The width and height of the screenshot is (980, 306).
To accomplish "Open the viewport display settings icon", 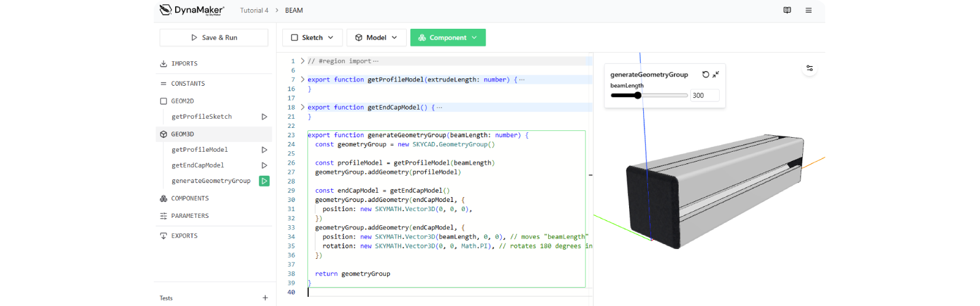I will coord(810,68).
